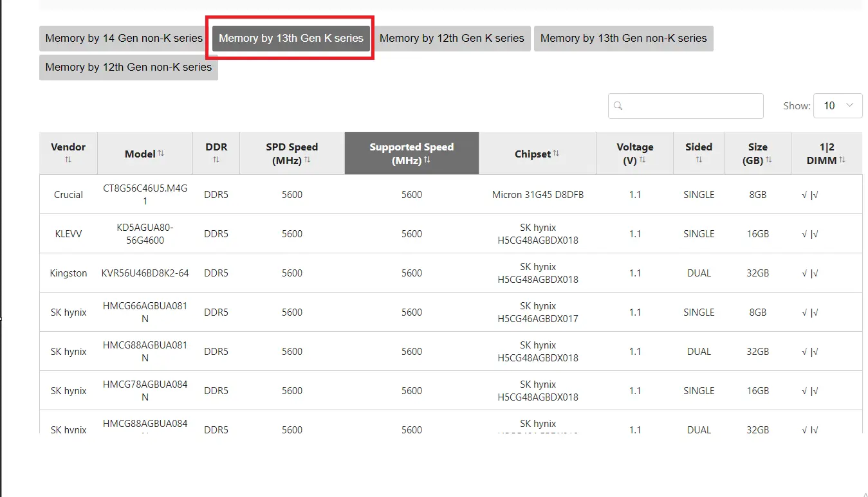Viewport: 868px width, 497px height.
Task: Sort by DDR column arrows
Action: (x=216, y=159)
